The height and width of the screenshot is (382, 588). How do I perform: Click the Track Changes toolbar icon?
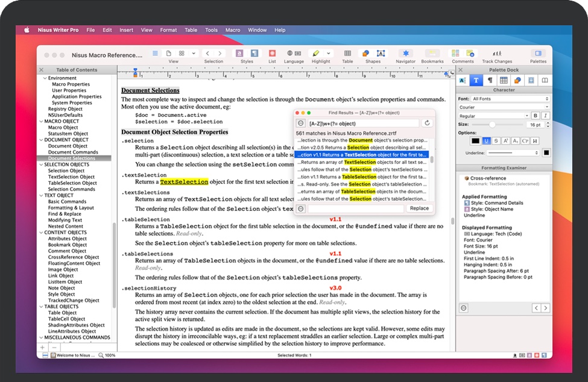click(x=497, y=54)
